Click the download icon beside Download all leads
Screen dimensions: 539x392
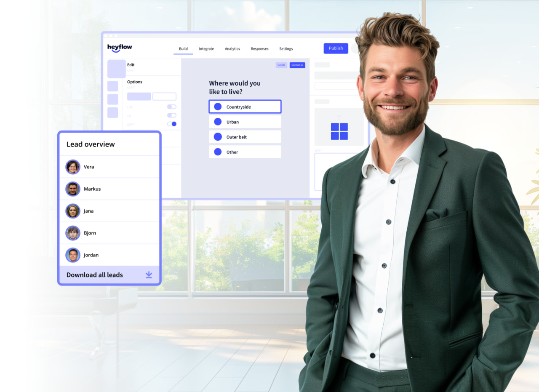tap(148, 275)
